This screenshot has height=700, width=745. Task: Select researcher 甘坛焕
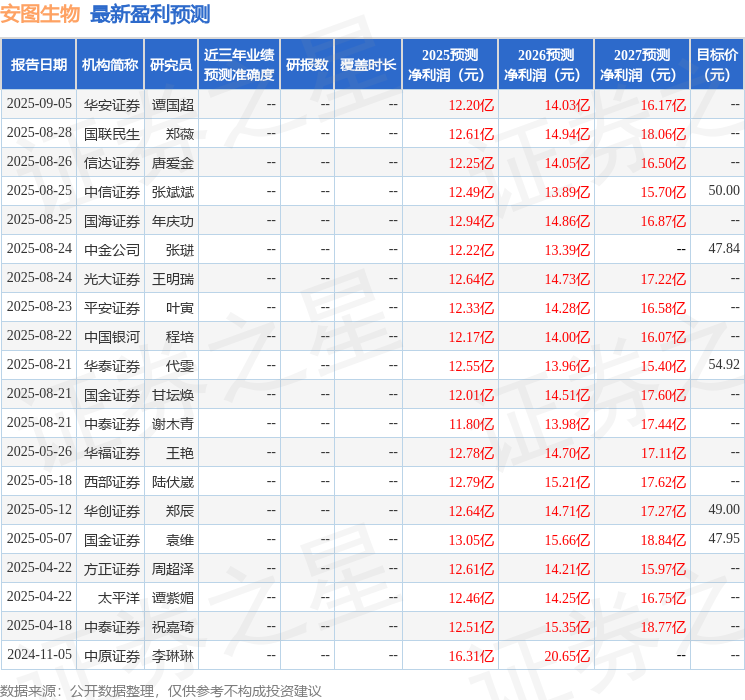click(x=173, y=395)
